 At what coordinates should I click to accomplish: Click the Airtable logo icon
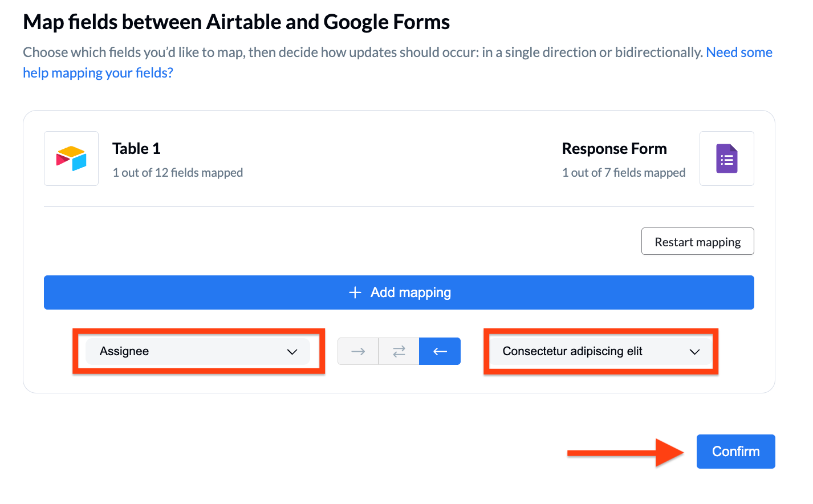(71, 158)
